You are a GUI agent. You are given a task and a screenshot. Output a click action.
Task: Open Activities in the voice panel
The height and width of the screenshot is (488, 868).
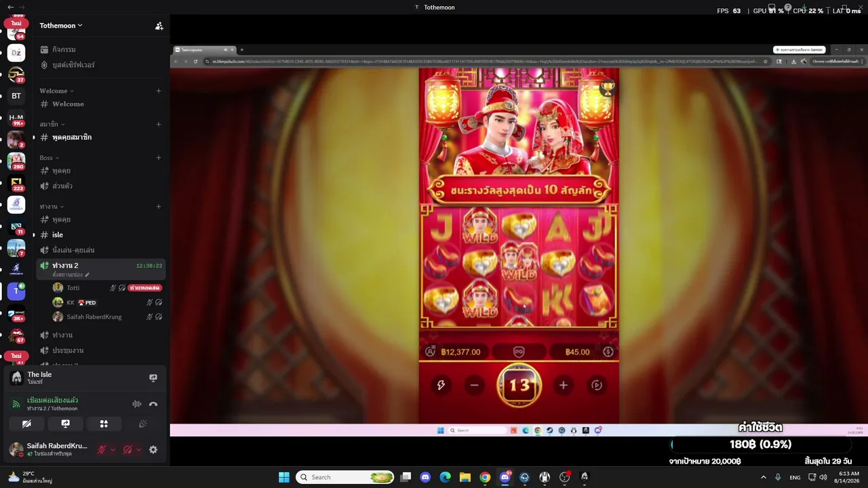104,424
